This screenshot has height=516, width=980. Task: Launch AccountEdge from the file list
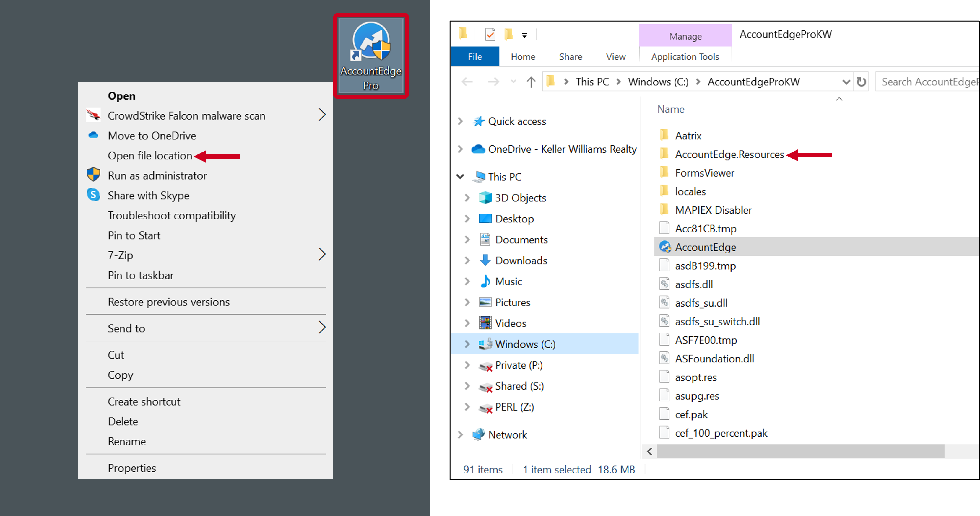pos(706,247)
